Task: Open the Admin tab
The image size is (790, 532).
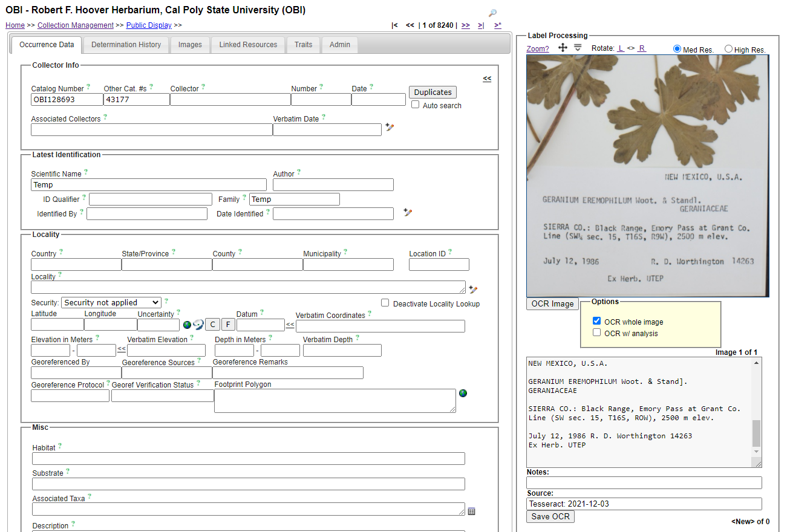Action: [340, 45]
